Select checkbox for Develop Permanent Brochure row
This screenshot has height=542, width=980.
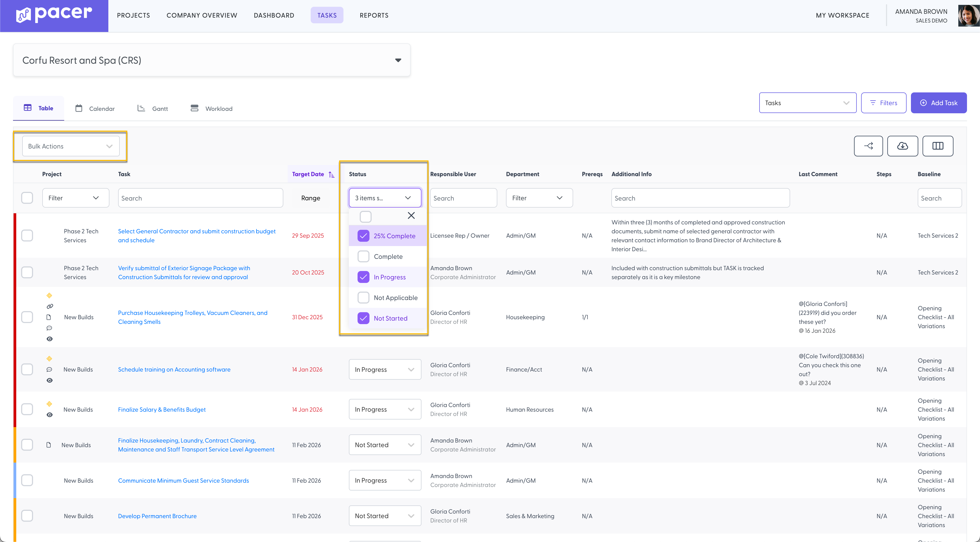tap(27, 516)
